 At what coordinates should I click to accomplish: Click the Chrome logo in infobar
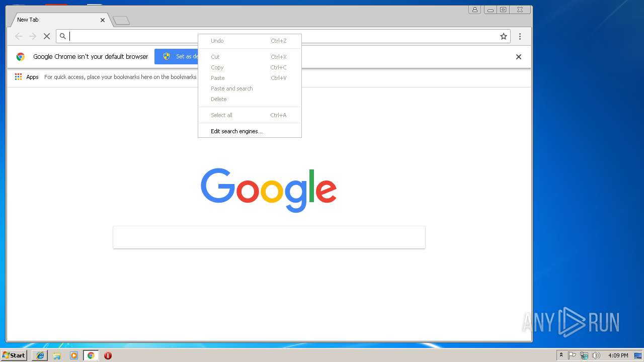(x=21, y=57)
